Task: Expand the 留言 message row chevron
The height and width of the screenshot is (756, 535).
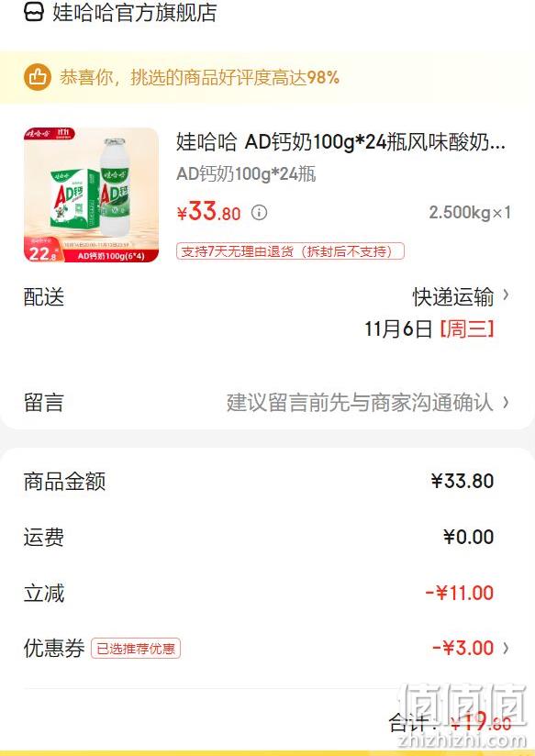Action: coord(506,402)
